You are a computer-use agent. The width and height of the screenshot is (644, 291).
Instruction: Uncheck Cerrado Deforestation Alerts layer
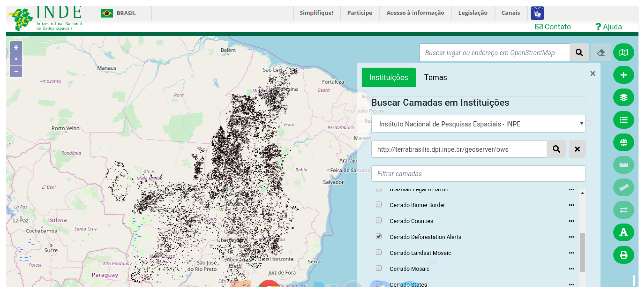click(379, 236)
